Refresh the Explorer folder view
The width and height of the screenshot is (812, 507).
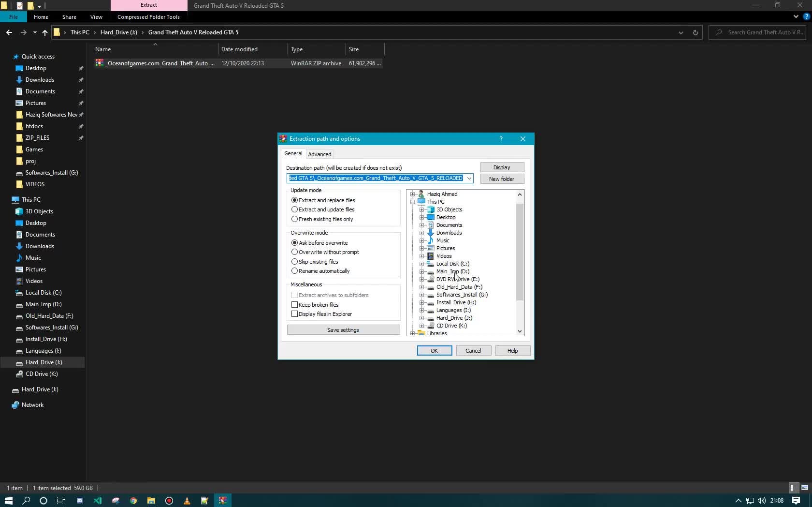point(695,33)
